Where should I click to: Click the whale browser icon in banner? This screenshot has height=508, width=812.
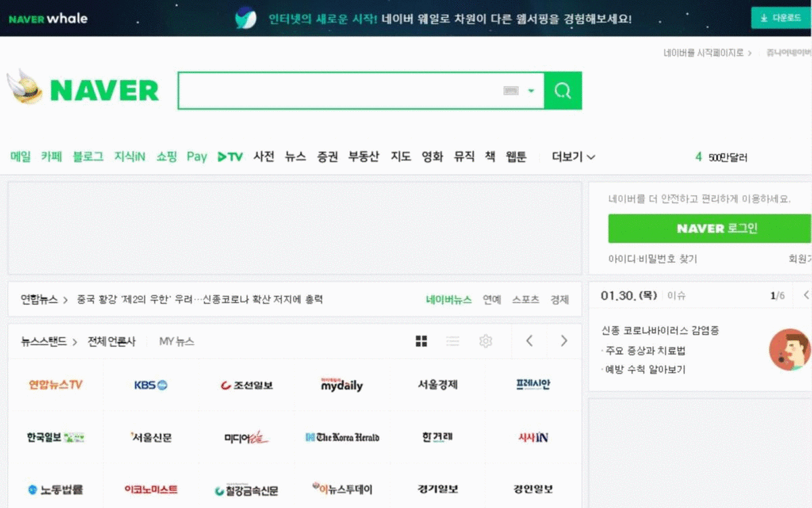(246, 18)
